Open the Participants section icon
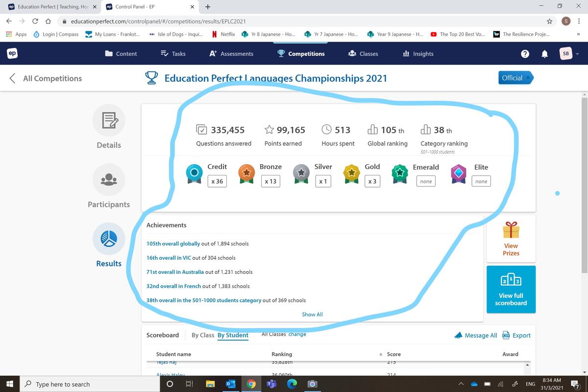 coord(109,179)
